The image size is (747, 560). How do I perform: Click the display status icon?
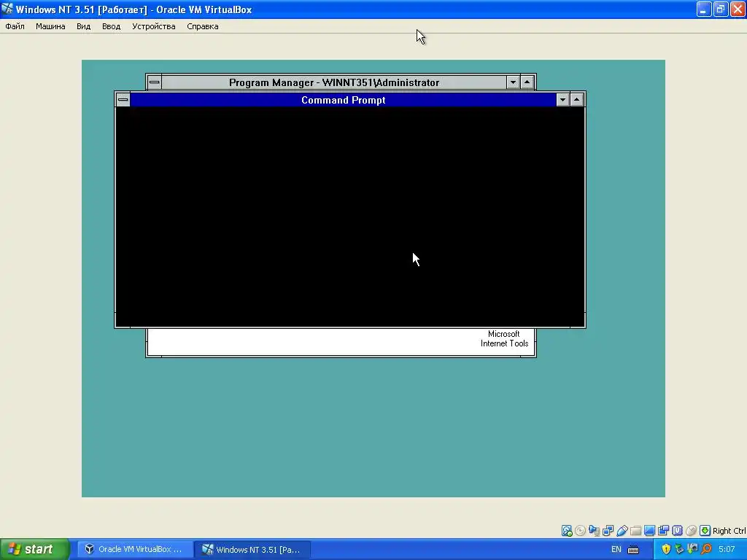(649, 531)
